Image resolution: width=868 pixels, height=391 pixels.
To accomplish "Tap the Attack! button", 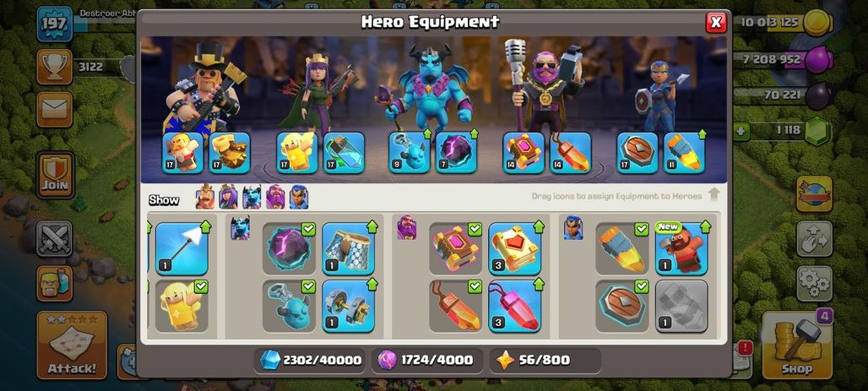I will coord(72,345).
